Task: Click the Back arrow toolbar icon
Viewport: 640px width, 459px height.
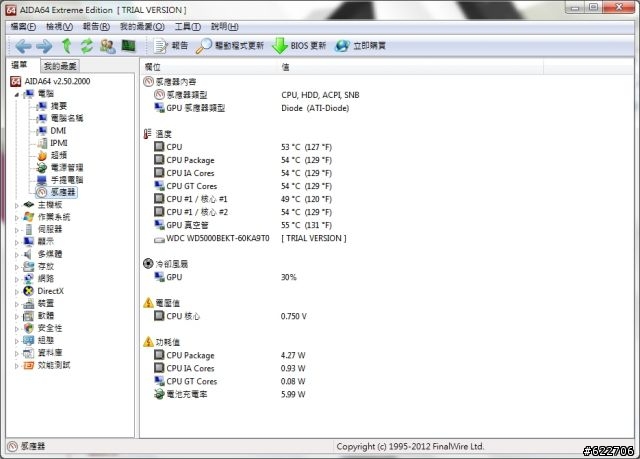Action: coord(23,46)
